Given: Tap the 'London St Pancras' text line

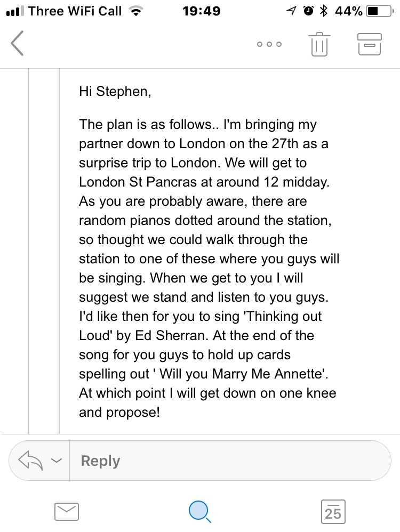Looking at the screenshot, I should pyautogui.click(x=138, y=182).
